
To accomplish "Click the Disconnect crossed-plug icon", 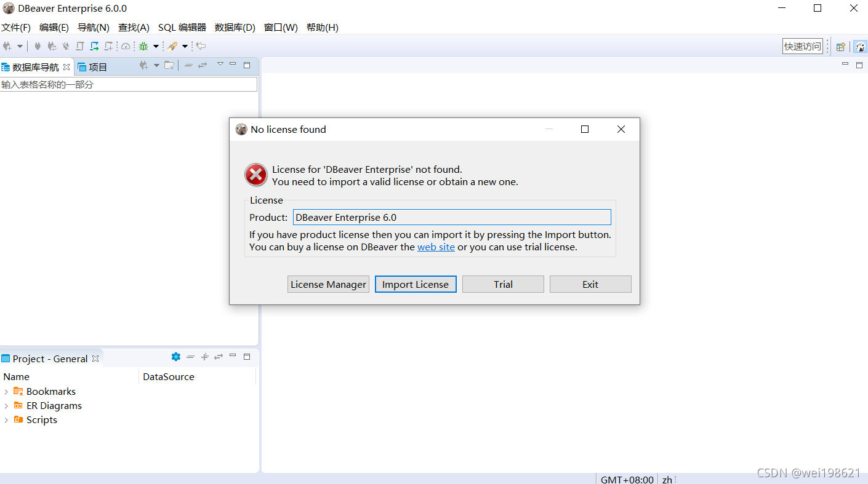I will [x=66, y=46].
